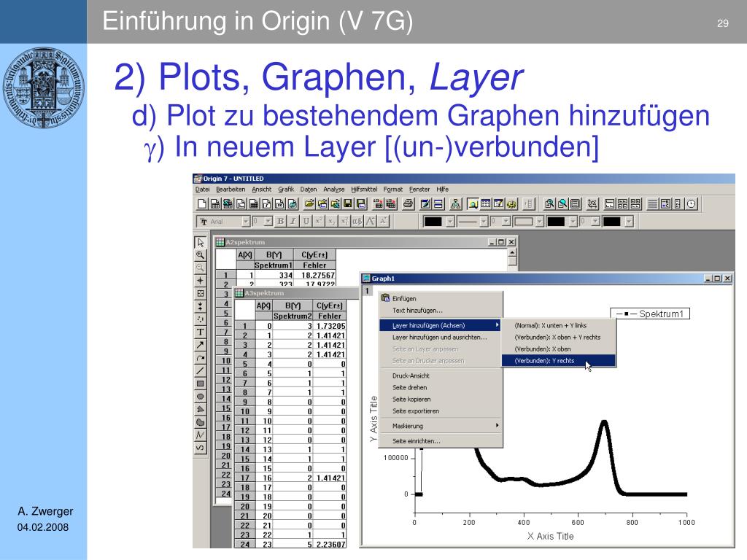747x560 pixels.
Task: Open dropdown arrow beside first black color box
Action: pyautogui.click(x=450, y=222)
